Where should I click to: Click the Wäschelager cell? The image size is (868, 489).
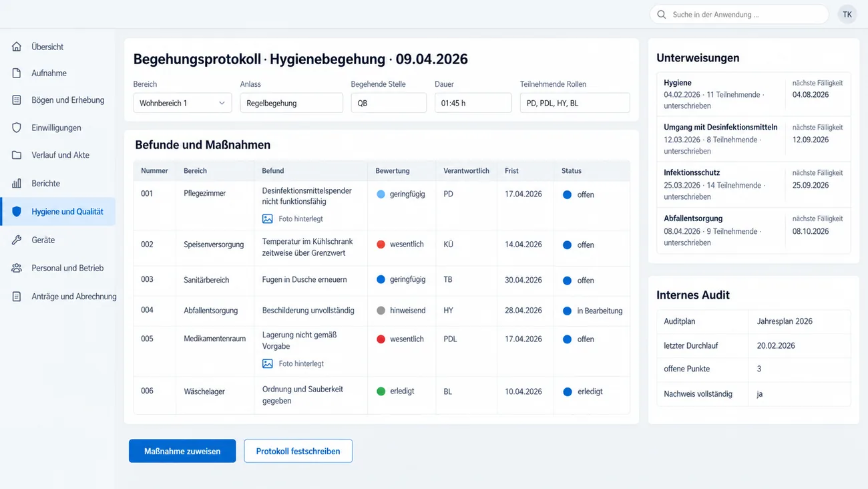point(206,391)
